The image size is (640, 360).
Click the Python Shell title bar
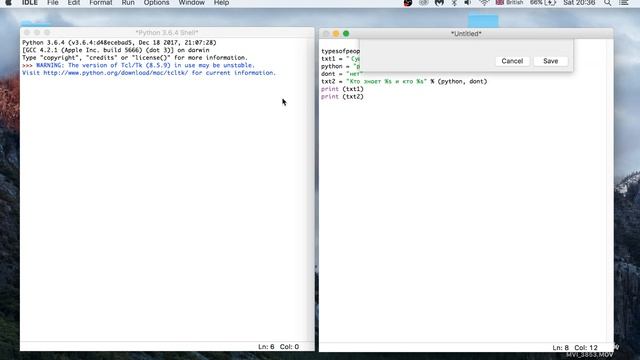(x=167, y=32)
